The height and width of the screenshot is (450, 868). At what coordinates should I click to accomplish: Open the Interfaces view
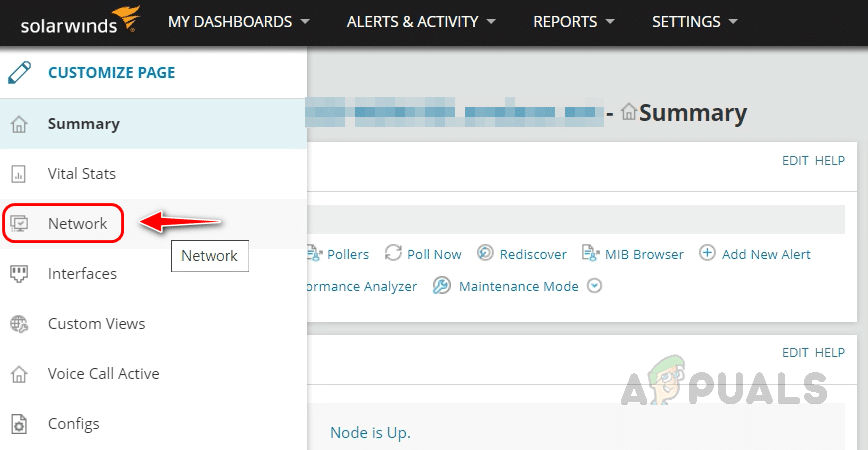(153, 273)
